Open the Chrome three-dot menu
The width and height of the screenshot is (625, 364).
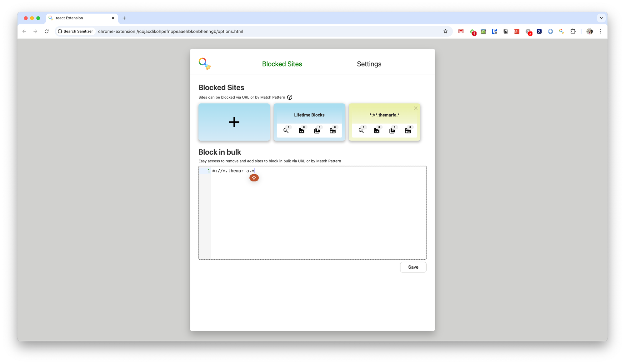601,31
